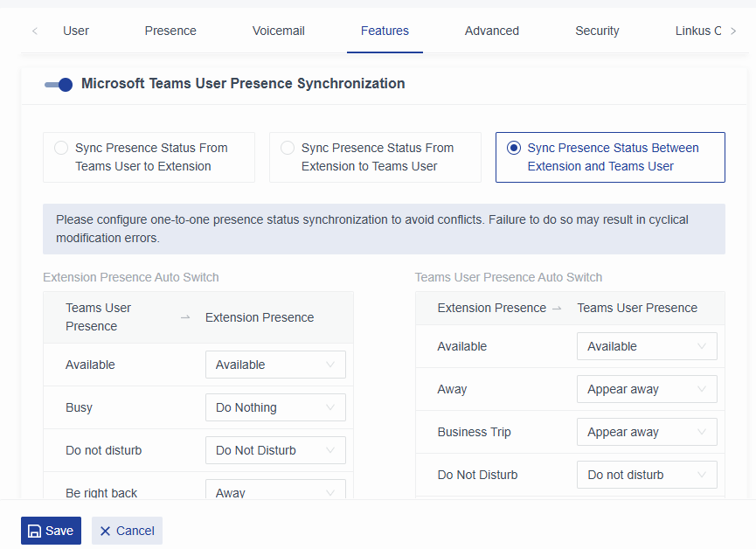Expand Extension Presence dropdown for Do not disturb row
Screen dimensions: 756x549
click(275, 450)
